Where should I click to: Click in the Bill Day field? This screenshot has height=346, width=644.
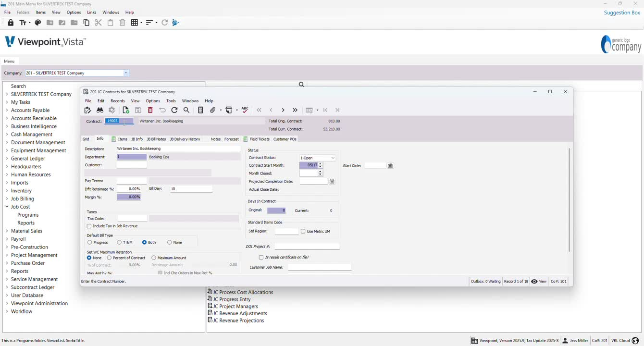coord(191,189)
